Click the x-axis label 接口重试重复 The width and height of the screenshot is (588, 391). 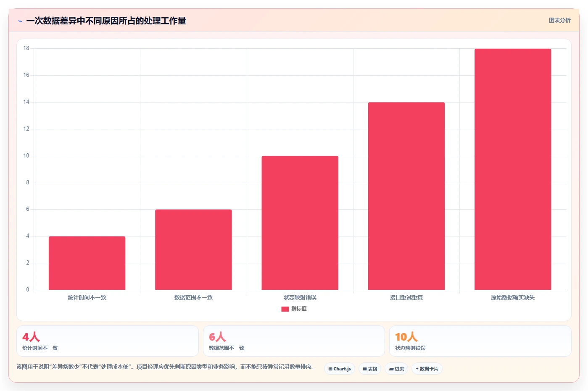(x=406, y=297)
